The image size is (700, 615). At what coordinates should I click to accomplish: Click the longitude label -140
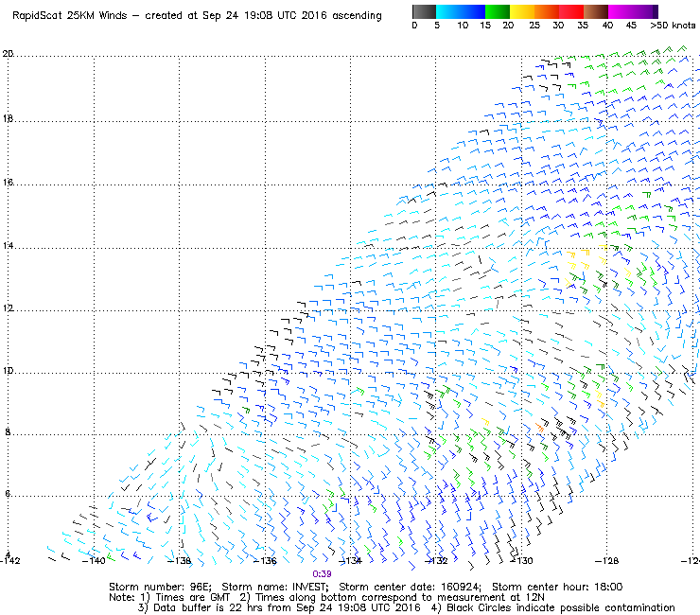[x=94, y=560]
